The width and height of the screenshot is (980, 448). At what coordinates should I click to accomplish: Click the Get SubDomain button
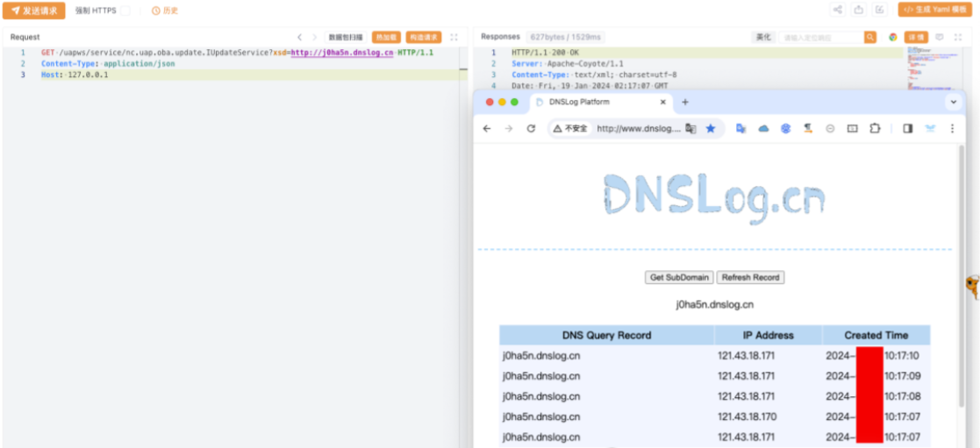pyautogui.click(x=679, y=277)
